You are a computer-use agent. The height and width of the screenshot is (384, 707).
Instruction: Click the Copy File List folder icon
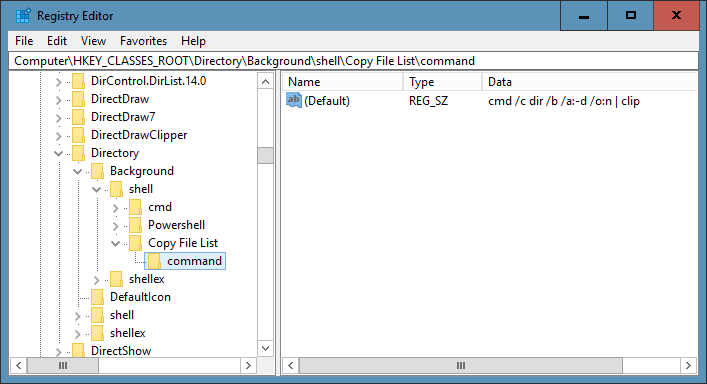click(x=135, y=243)
